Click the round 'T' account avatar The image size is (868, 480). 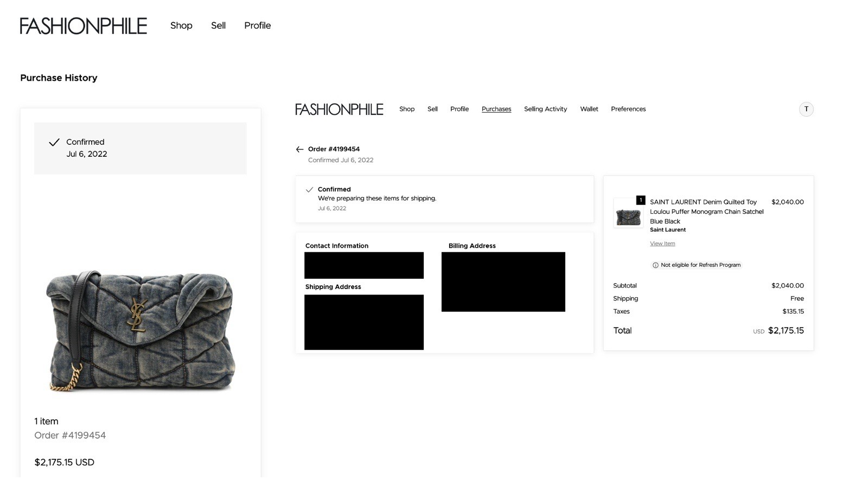point(806,109)
